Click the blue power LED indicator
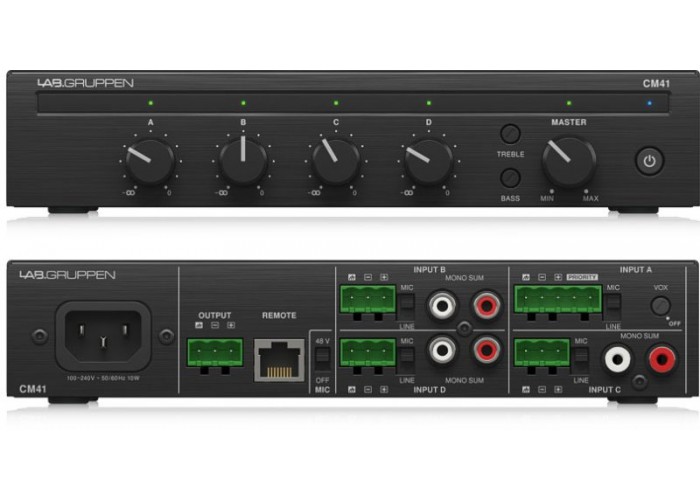The height and width of the screenshot is (500, 700). (649, 103)
